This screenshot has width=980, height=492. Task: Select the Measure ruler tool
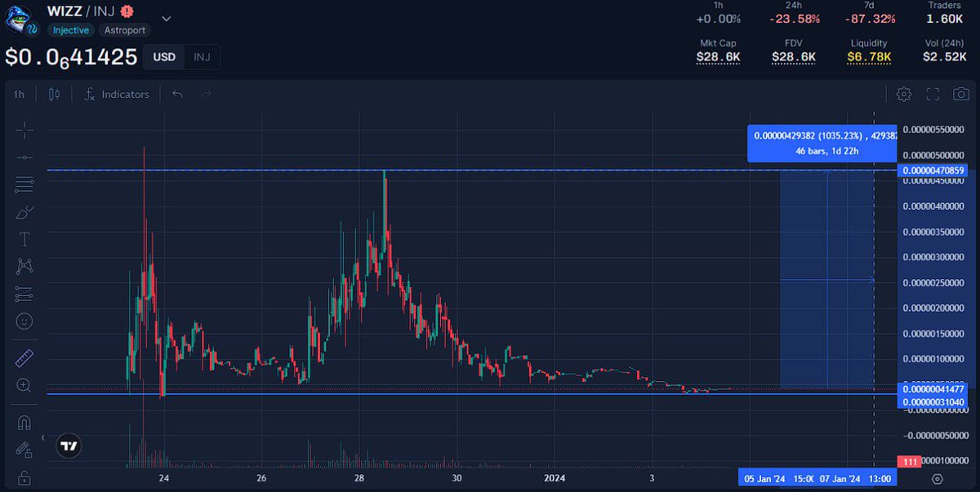23,357
